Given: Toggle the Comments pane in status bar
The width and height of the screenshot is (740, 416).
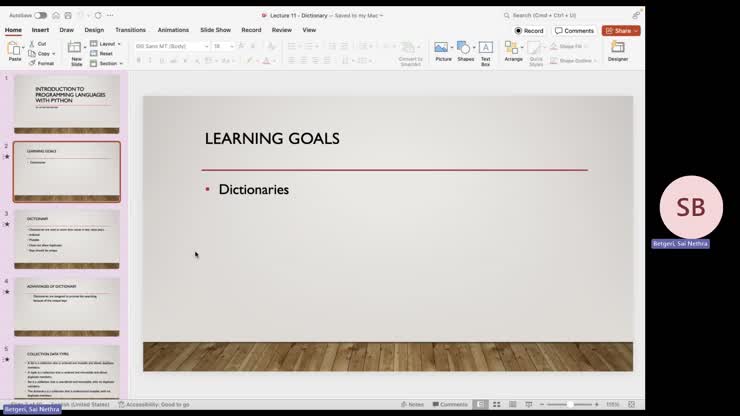Looking at the screenshot, I should tap(449, 404).
